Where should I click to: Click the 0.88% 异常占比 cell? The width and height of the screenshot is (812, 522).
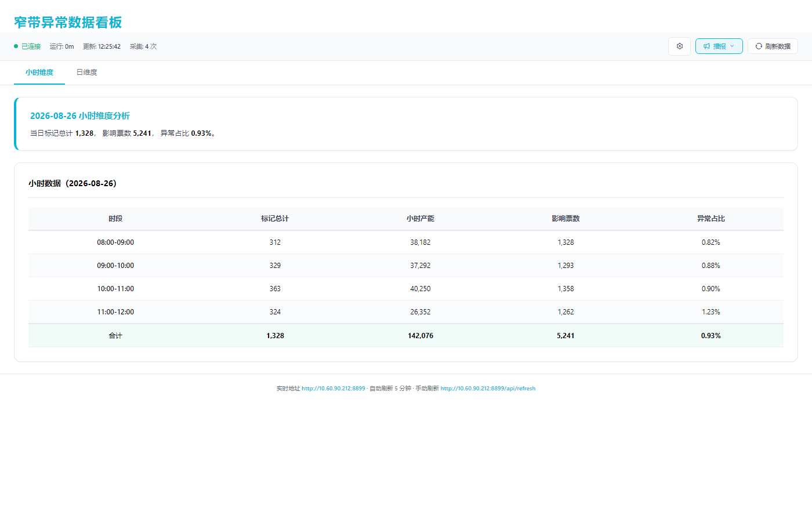click(711, 266)
